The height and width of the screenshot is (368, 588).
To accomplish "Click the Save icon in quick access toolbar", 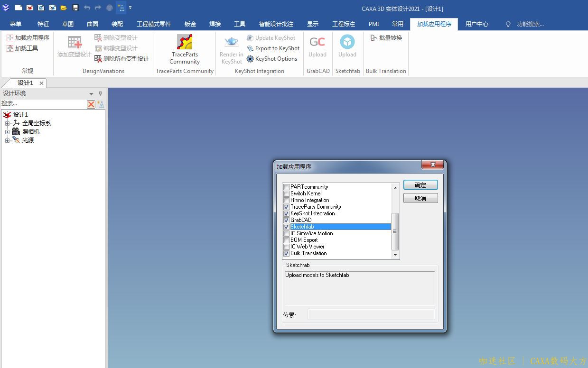I will coord(75,8).
